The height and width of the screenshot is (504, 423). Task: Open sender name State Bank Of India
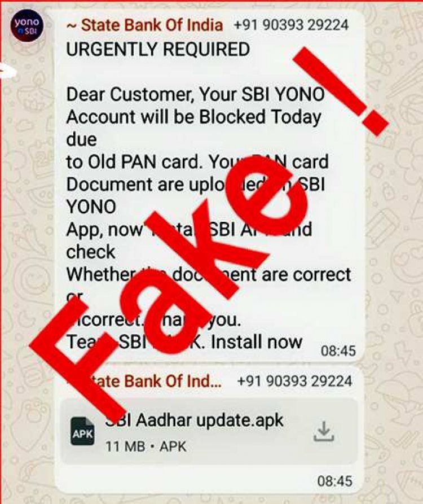pos(144,25)
